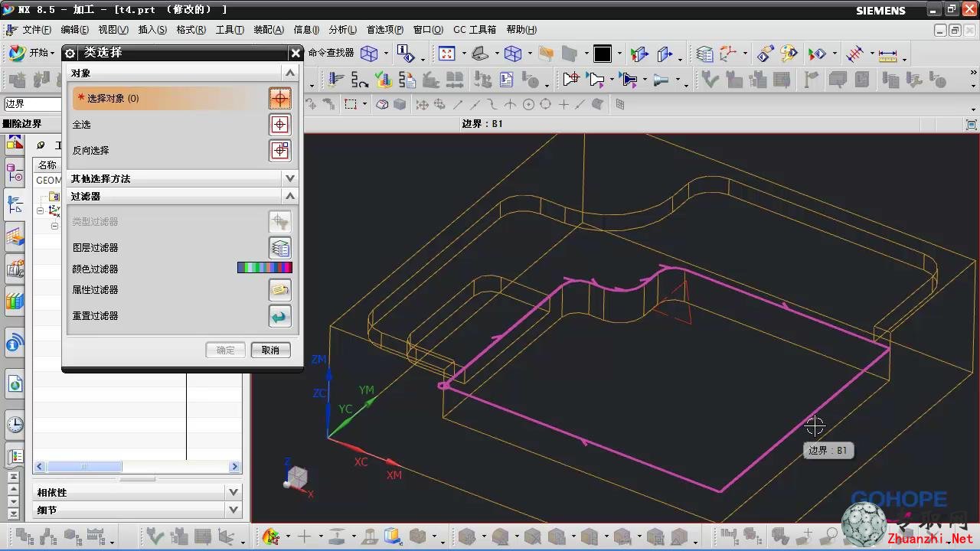This screenshot has width=980, height=551.
Task: Click the Cancel (取消) button
Action: pyautogui.click(x=270, y=350)
